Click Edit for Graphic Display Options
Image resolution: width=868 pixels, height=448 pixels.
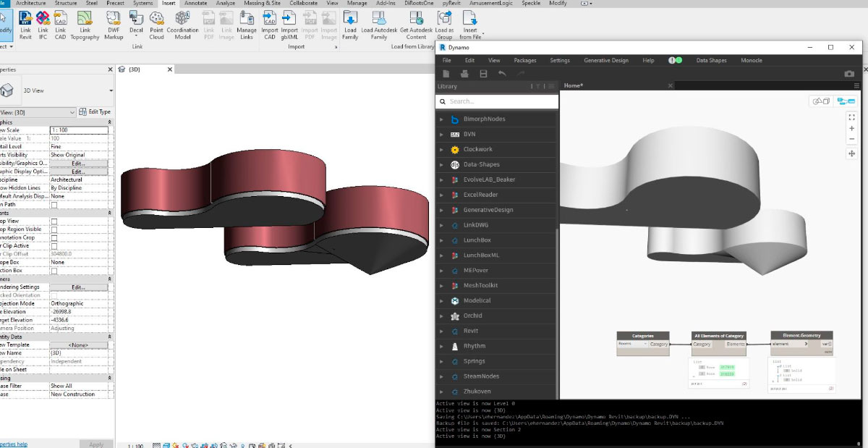[x=78, y=172]
